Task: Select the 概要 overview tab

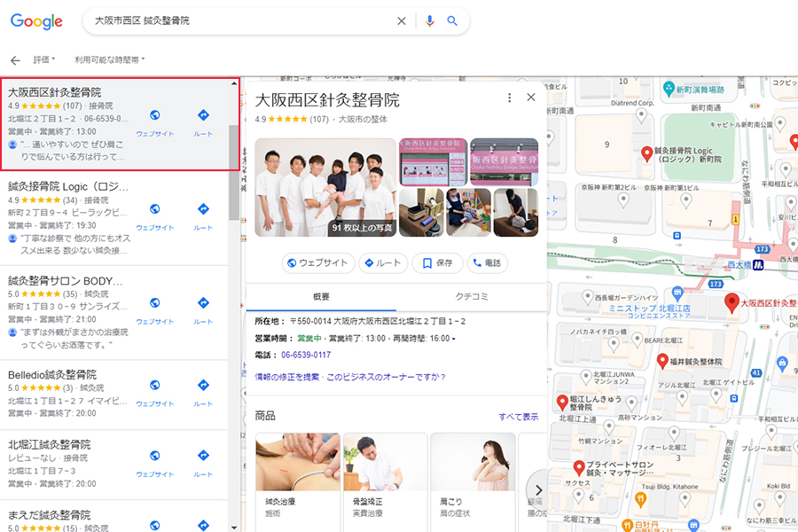Action: (320, 296)
